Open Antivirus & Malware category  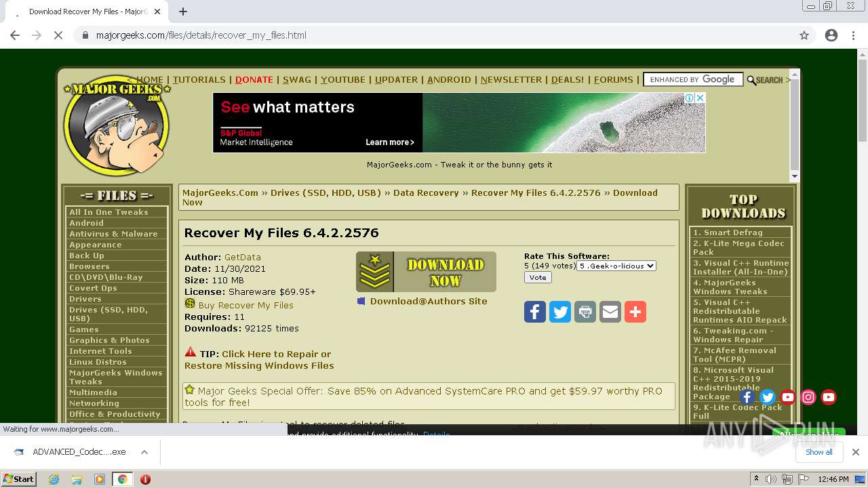pos(113,234)
